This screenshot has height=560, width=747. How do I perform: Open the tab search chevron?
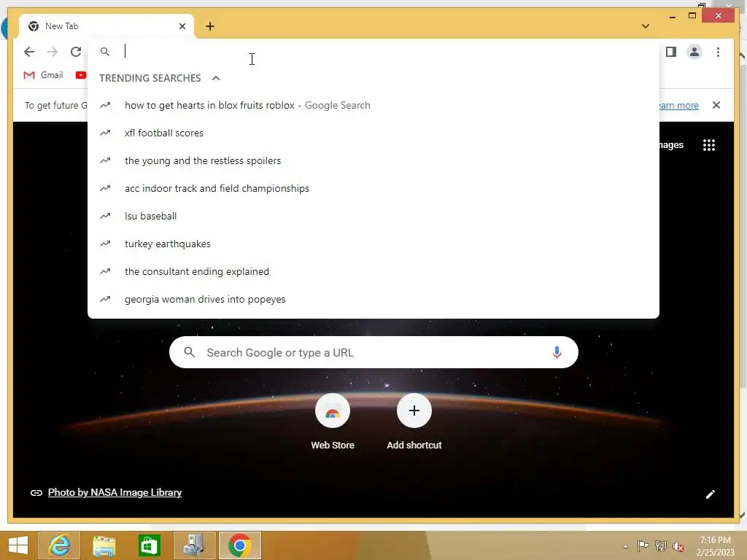click(645, 26)
